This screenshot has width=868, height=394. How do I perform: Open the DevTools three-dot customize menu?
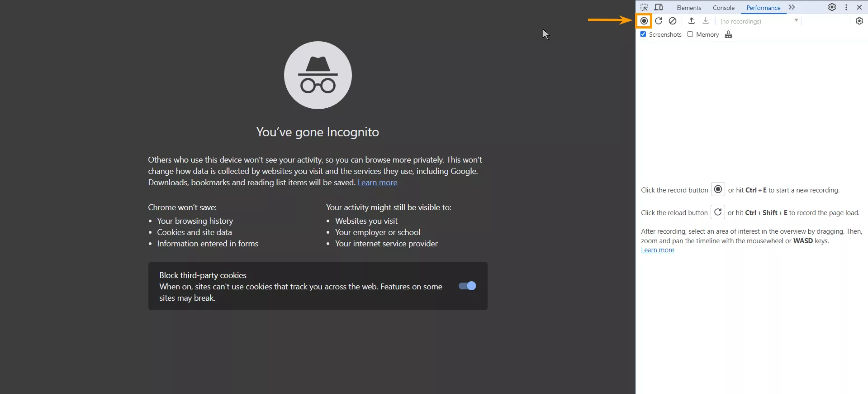tap(846, 7)
